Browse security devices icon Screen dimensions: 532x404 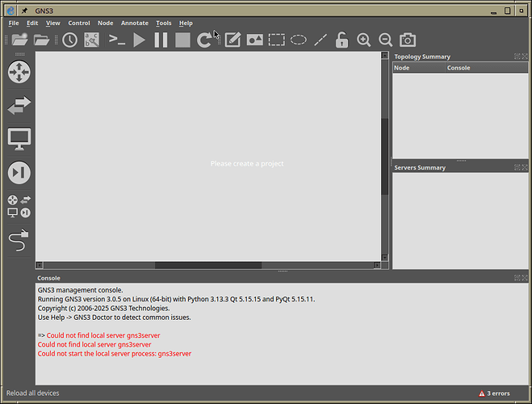[x=19, y=172]
